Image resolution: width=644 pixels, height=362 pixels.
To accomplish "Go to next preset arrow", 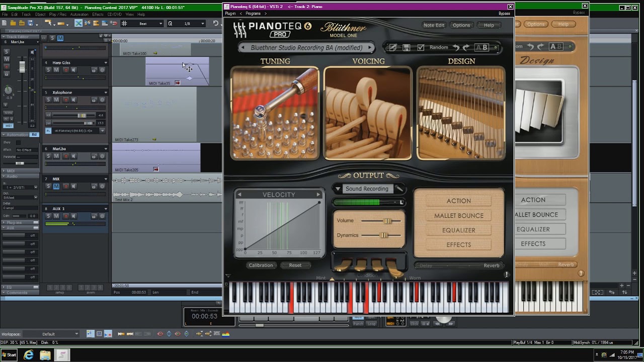I will (370, 48).
